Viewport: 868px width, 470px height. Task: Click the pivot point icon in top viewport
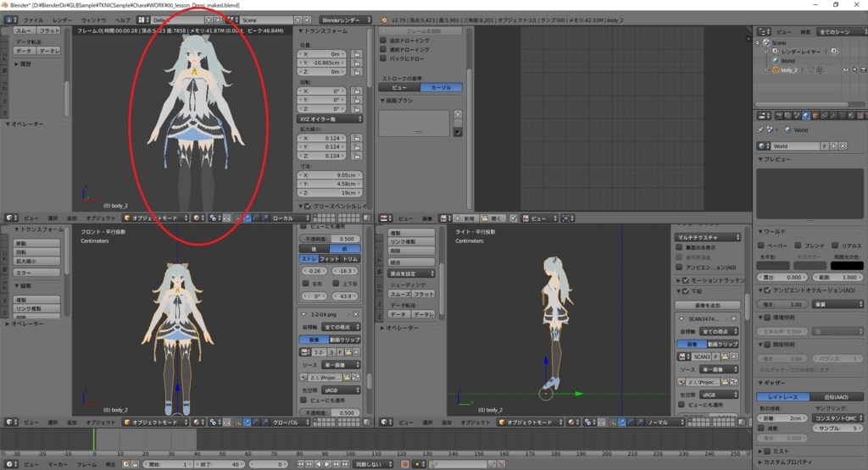point(214,218)
